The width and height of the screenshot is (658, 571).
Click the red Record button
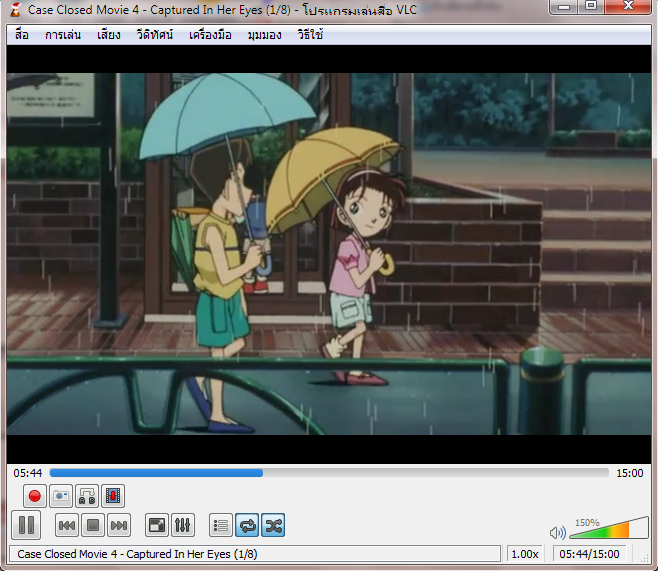click(x=34, y=496)
